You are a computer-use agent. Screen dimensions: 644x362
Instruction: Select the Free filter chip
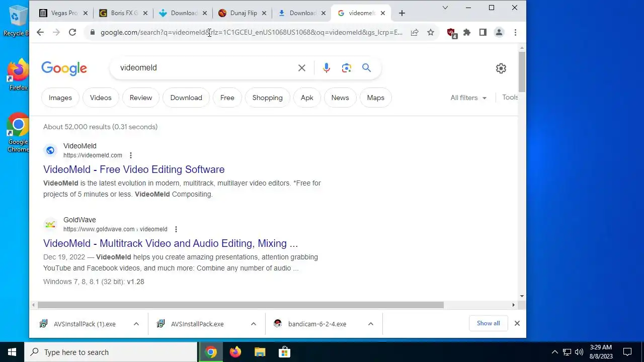click(x=227, y=98)
